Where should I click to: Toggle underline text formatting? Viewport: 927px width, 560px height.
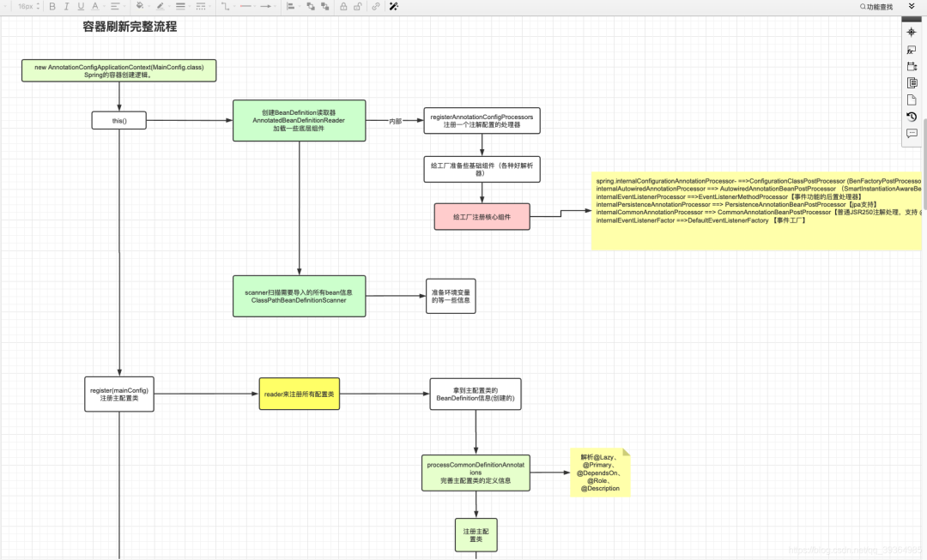(x=81, y=7)
